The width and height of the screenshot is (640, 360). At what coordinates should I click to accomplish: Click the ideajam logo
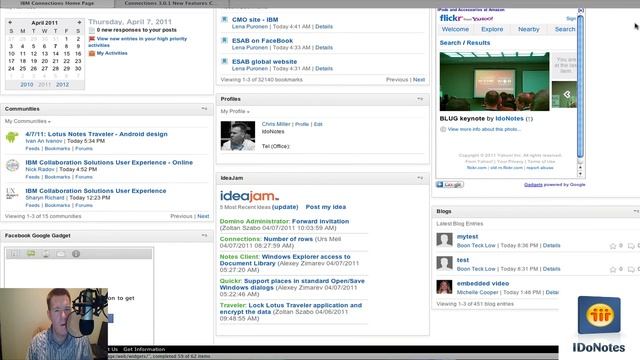pyautogui.click(x=249, y=196)
